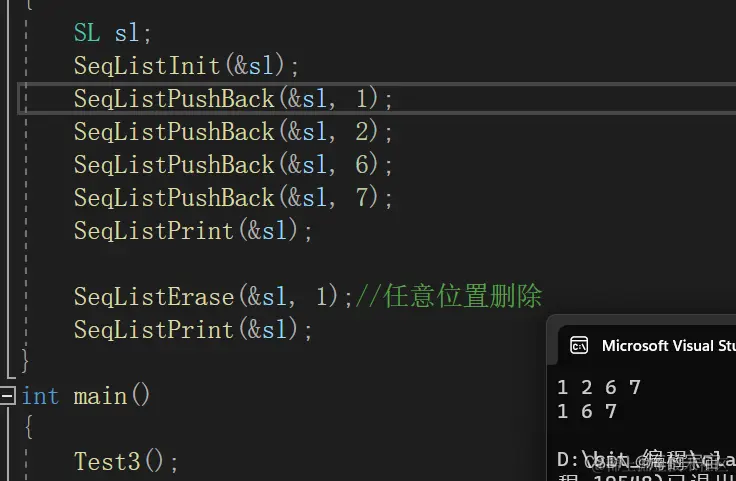Select the Microsoft Visual Studio console tab
Viewport: 736px width, 481px height.
pos(647,346)
